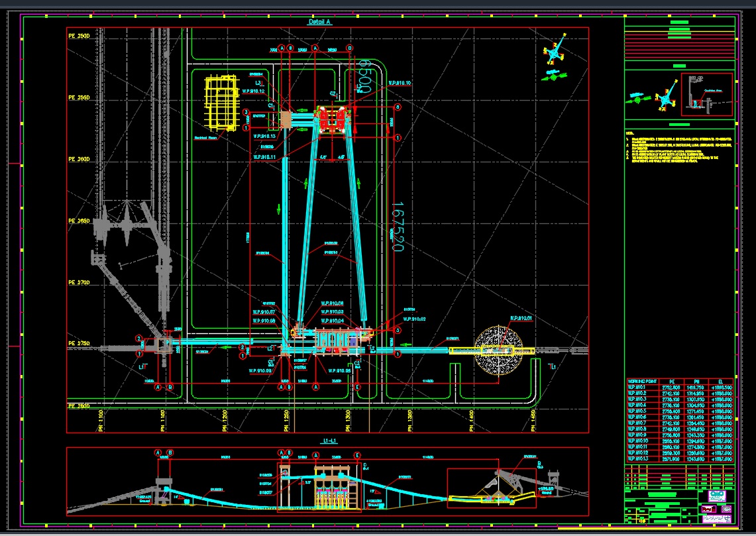Click the 'L1-L1' section title
The height and width of the screenshot is (536, 756).
click(x=327, y=441)
